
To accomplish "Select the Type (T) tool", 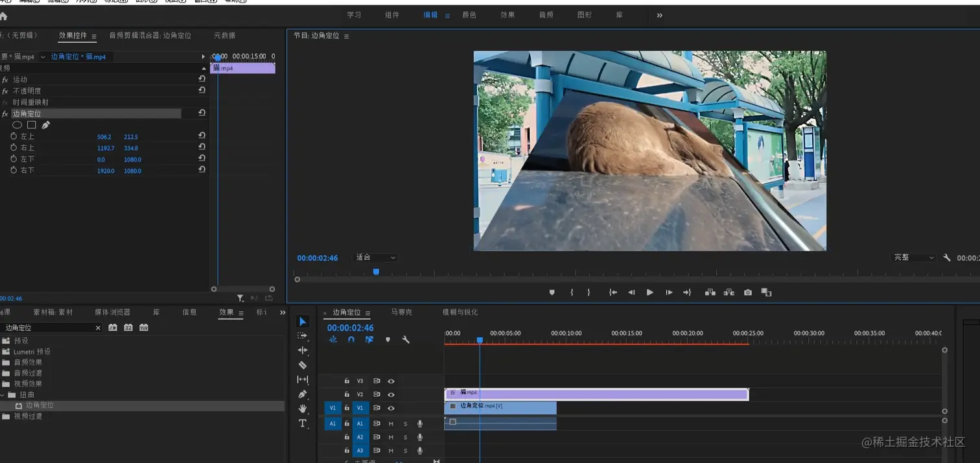I will point(303,423).
